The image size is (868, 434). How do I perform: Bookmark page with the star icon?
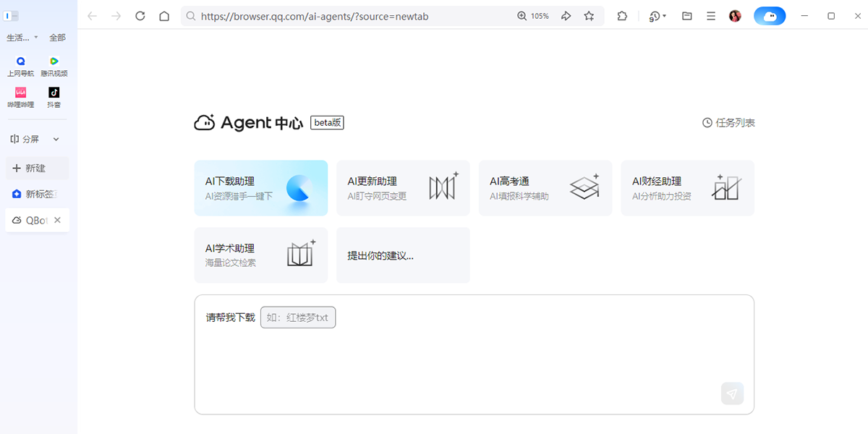click(589, 16)
